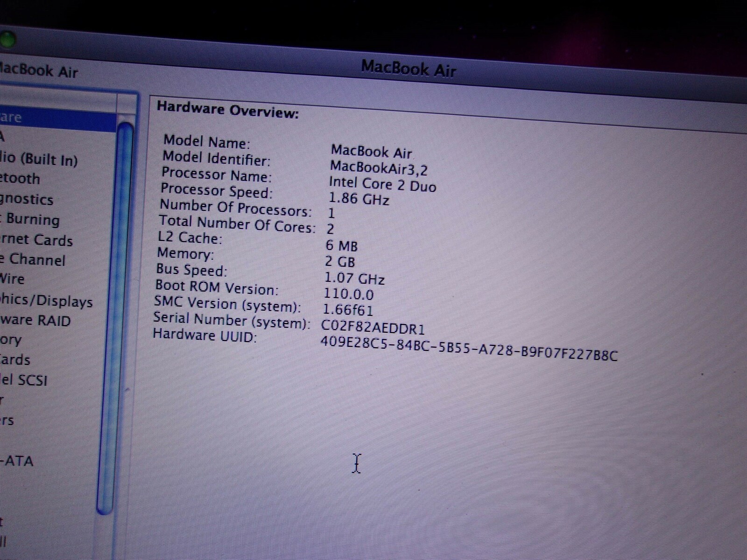Click the Boot ROM Version label
Image resolution: width=747 pixels, height=560 pixels.
[217, 287]
